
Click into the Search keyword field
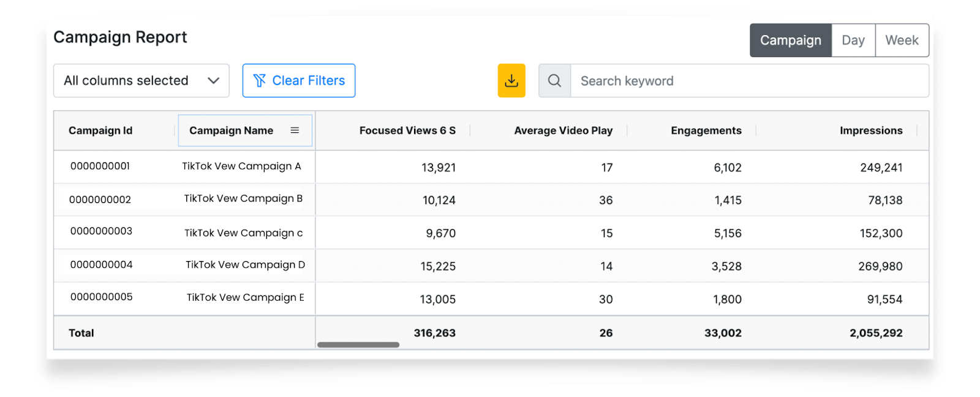[748, 81]
